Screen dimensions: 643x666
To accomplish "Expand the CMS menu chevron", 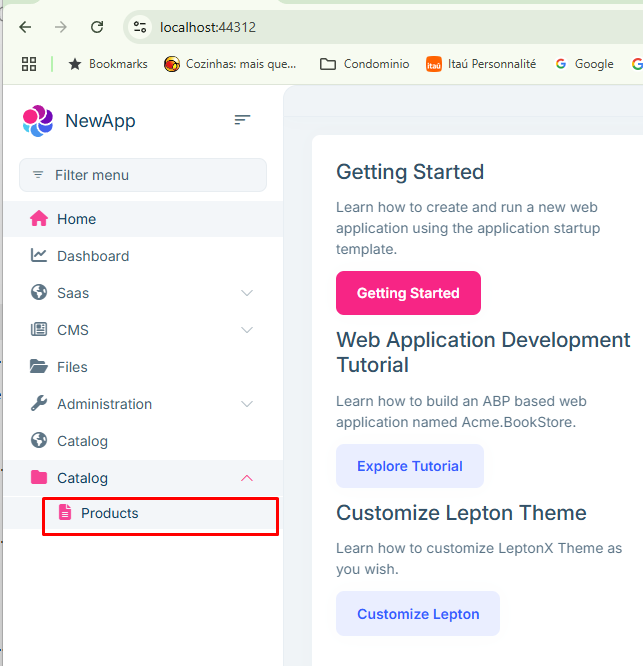I will coord(247,330).
